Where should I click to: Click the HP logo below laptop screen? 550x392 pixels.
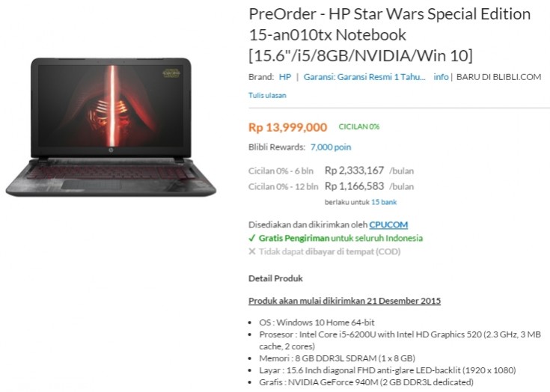111,150
